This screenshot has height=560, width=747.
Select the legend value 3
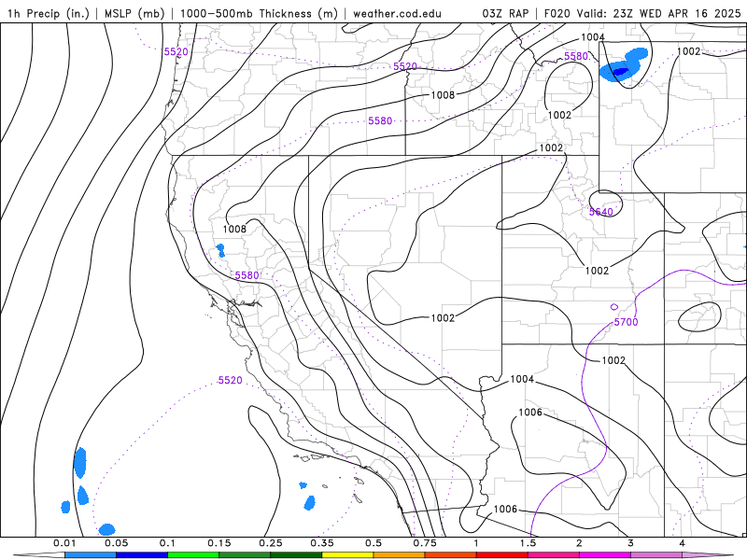point(631,543)
